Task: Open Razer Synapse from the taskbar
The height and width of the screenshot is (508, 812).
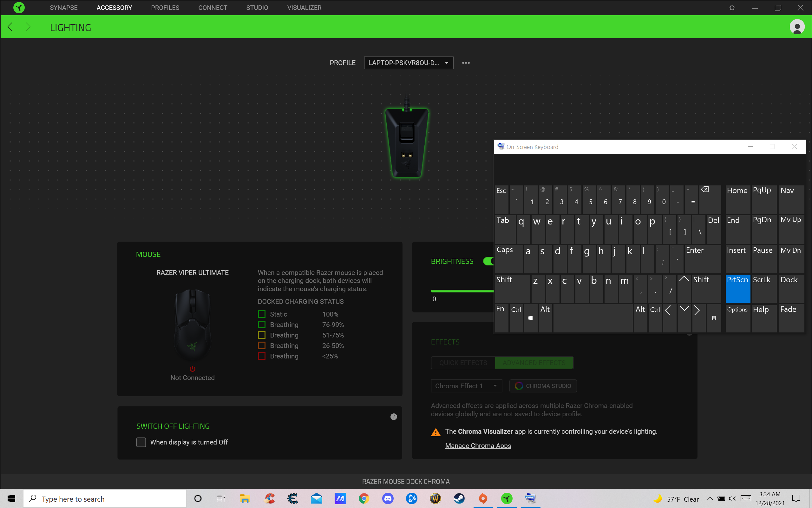Action: 507,498
